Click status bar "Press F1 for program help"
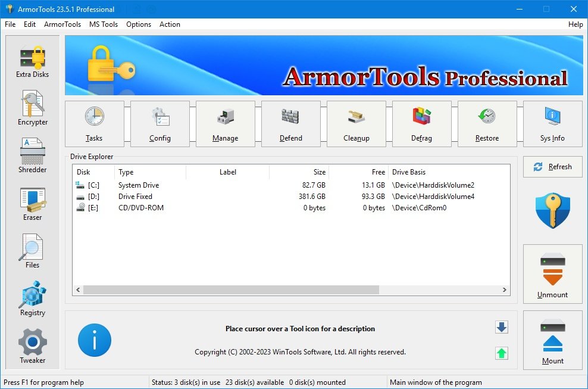This screenshot has width=588, height=389. pyautogui.click(x=43, y=382)
